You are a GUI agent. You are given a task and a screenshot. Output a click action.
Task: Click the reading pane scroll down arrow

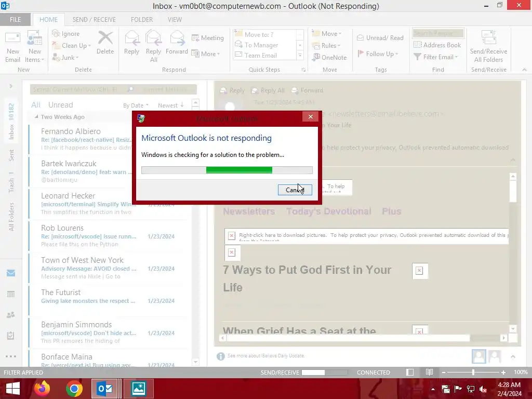(x=513, y=328)
